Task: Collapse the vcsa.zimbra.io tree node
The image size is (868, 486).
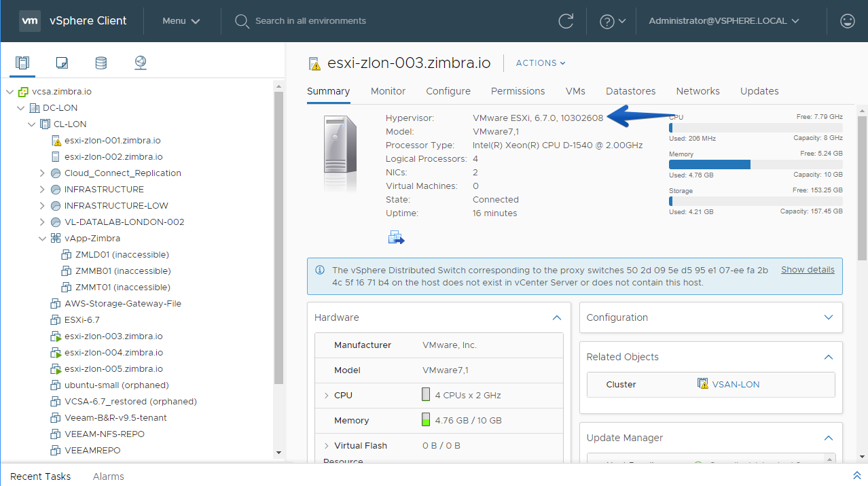Action: point(10,92)
